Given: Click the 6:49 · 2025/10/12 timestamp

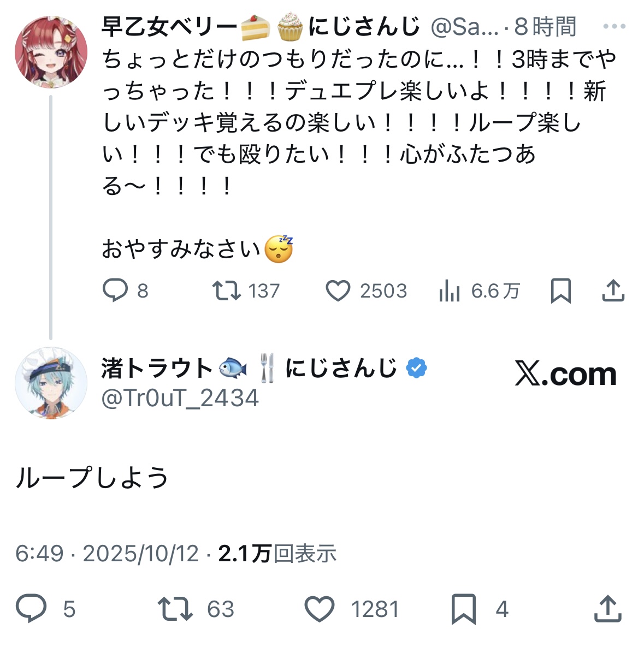Looking at the screenshot, I should pos(107,554).
